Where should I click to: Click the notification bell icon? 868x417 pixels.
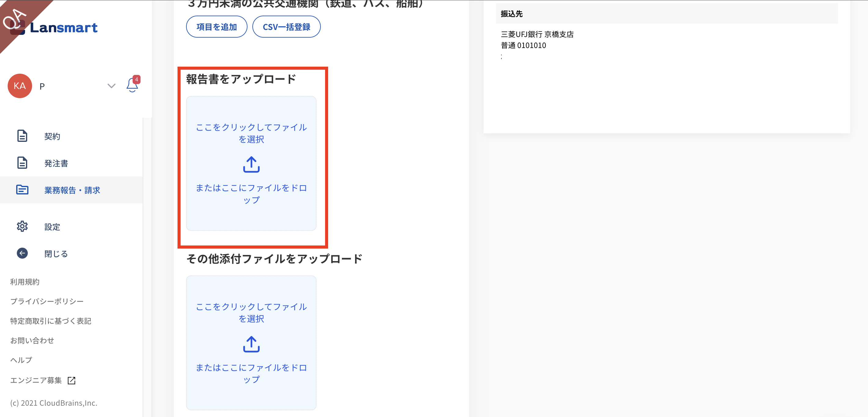(x=132, y=85)
